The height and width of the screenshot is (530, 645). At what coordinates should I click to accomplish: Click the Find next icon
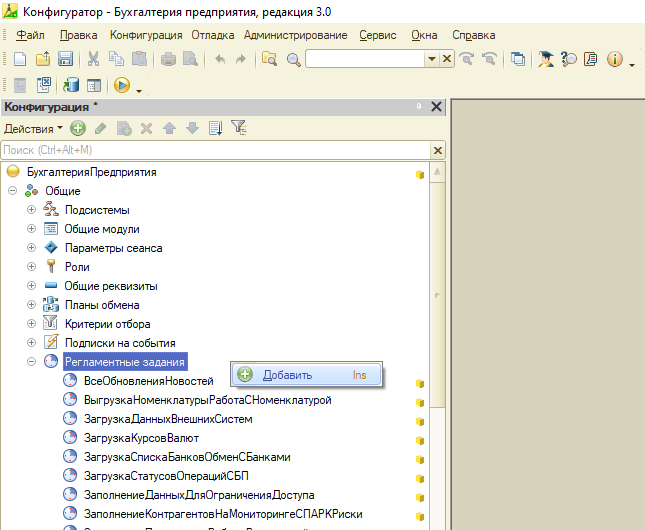pyautogui.click(x=466, y=59)
